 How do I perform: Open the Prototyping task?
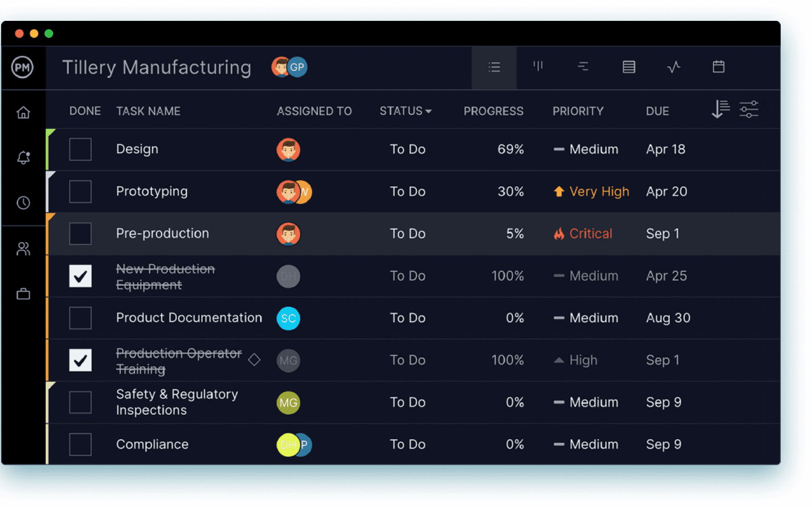pos(152,191)
